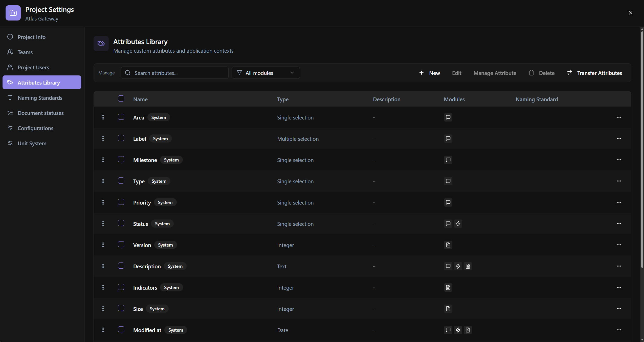Click the document icon in Description row

(468, 266)
